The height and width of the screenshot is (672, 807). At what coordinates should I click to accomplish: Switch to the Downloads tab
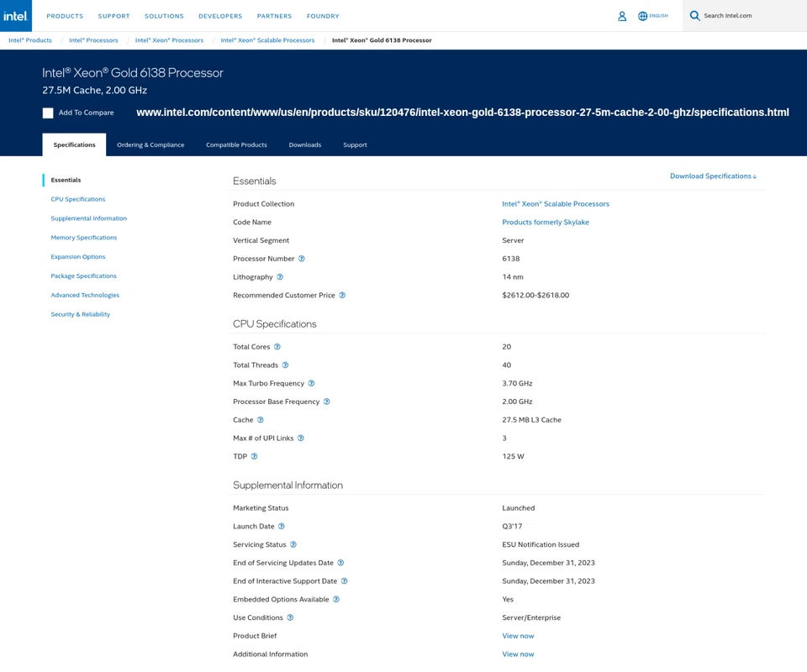point(304,145)
